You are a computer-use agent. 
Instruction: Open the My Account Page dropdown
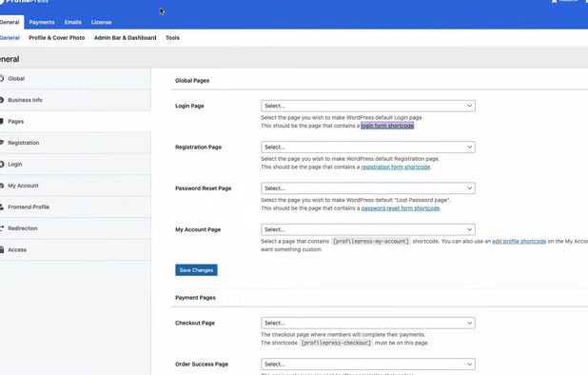368,229
